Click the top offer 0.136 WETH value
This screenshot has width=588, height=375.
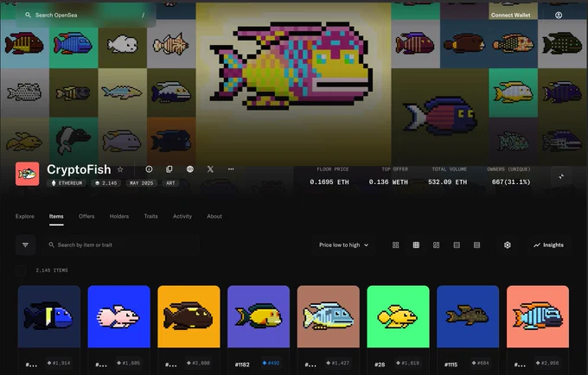pos(388,182)
